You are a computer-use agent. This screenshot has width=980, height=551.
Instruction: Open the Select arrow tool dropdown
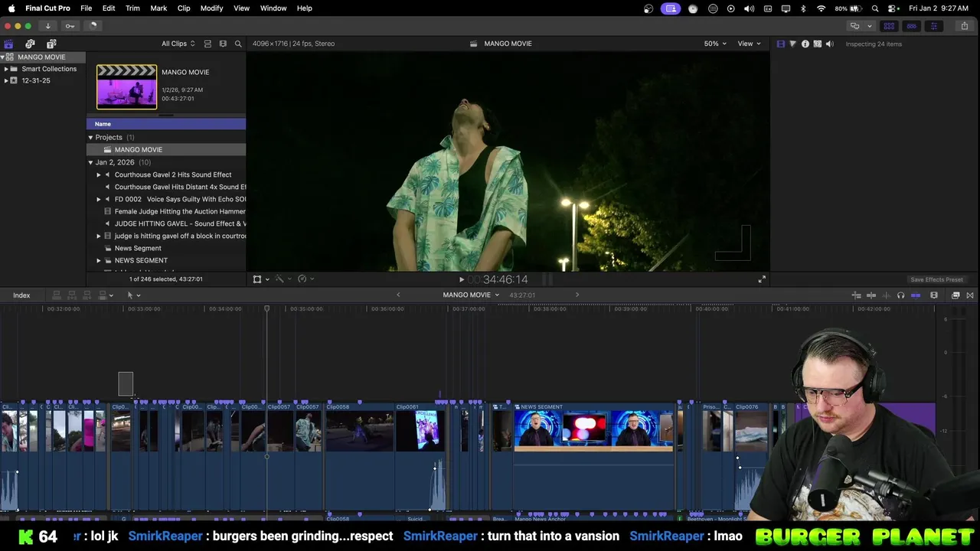pos(133,295)
